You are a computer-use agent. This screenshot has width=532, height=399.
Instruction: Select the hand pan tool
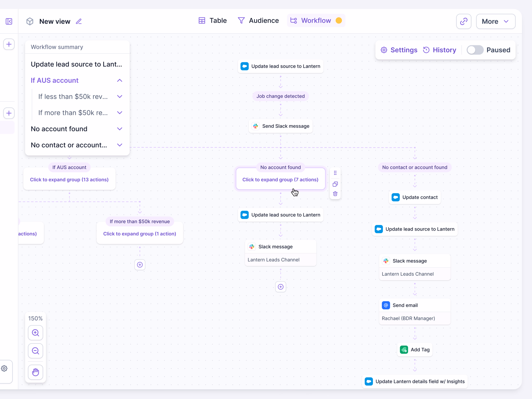pos(36,372)
